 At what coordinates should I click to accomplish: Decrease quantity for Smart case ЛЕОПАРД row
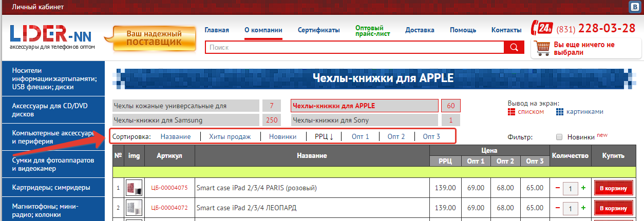[x=558, y=208]
